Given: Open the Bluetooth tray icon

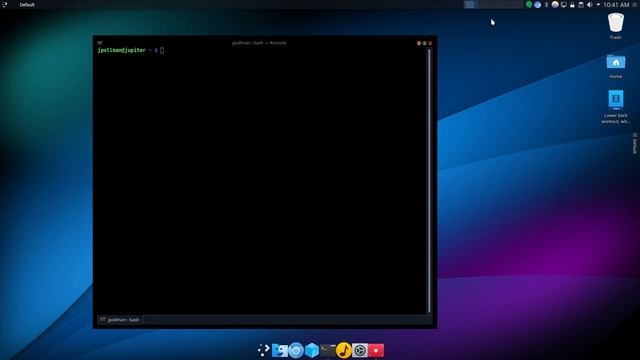Looking at the screenshot, I should pos(546,4).
